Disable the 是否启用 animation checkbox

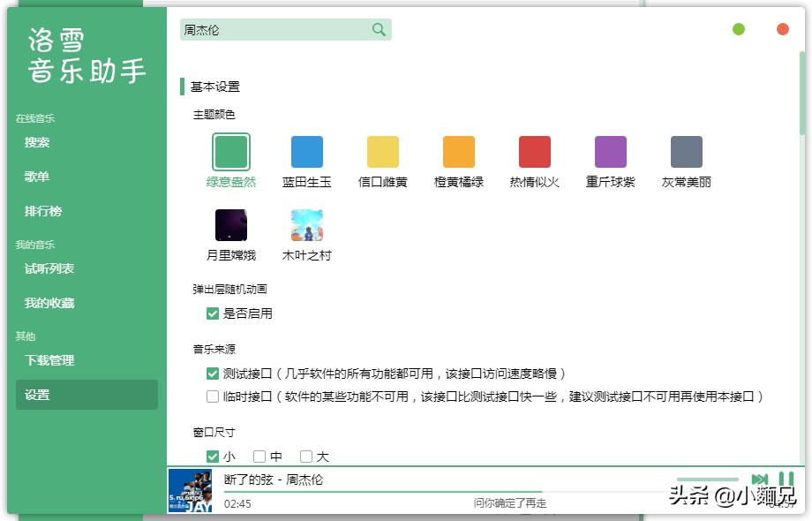click(212, 313)
